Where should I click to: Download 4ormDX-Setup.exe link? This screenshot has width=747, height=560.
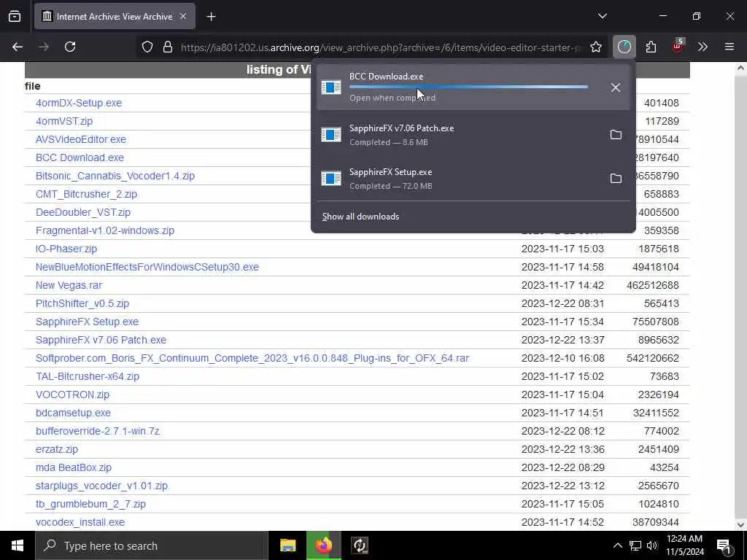point(79,103)
